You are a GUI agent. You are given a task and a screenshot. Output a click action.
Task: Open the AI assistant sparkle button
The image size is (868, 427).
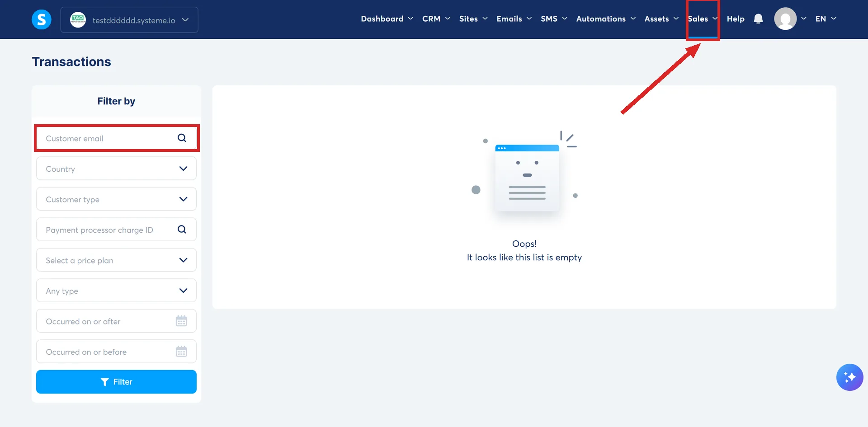pyautogui.click(x=849, y=377)
